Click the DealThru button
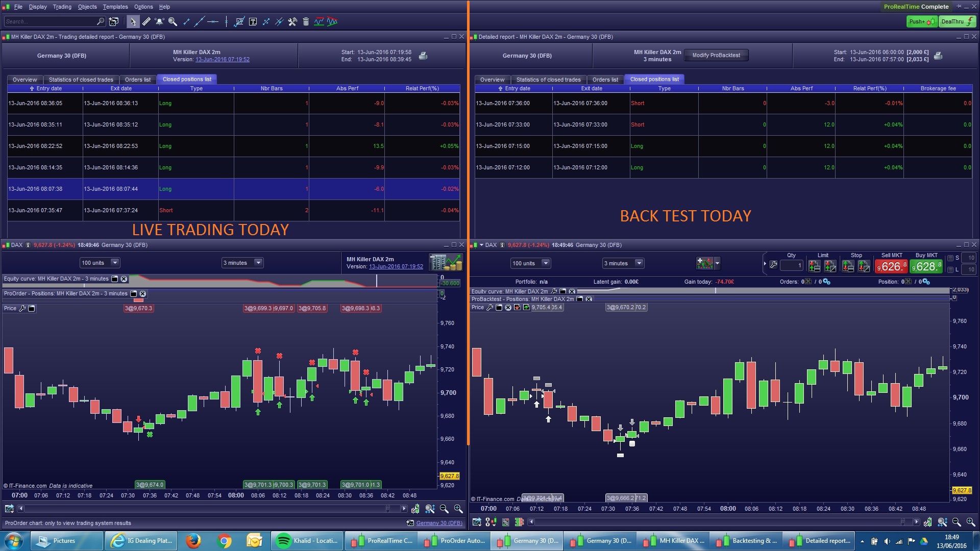The height and width of the screenshot is (551, 980). (957, 21)
